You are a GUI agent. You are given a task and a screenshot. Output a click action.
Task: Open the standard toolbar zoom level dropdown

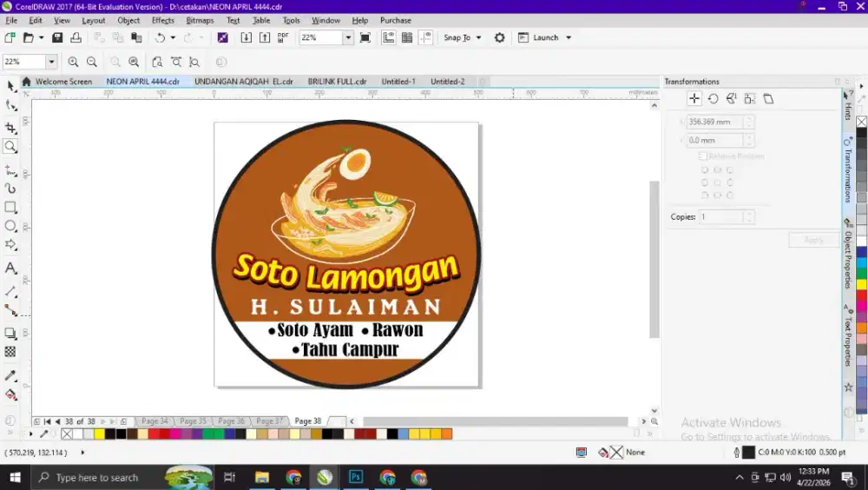pyautogui.click(x=348, y=37)
